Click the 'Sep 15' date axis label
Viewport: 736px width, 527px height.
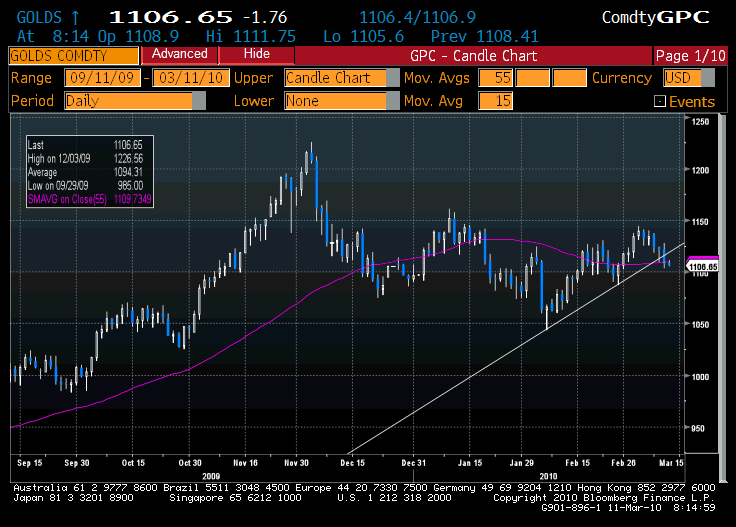point(30,463)
